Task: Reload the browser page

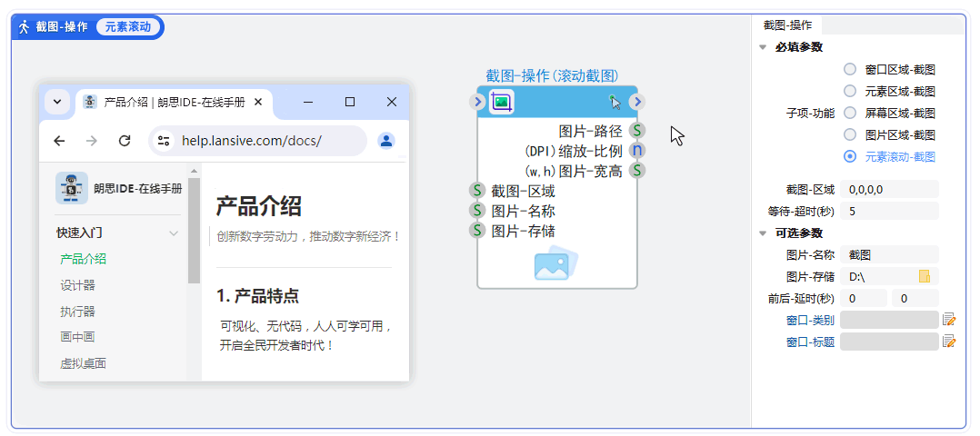Action: 125,141
